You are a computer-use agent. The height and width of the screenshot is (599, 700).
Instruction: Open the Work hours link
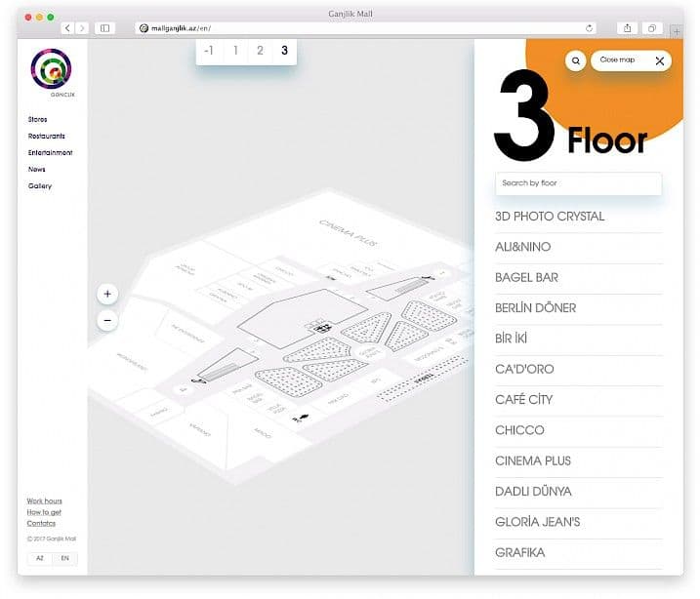[44, 500]
